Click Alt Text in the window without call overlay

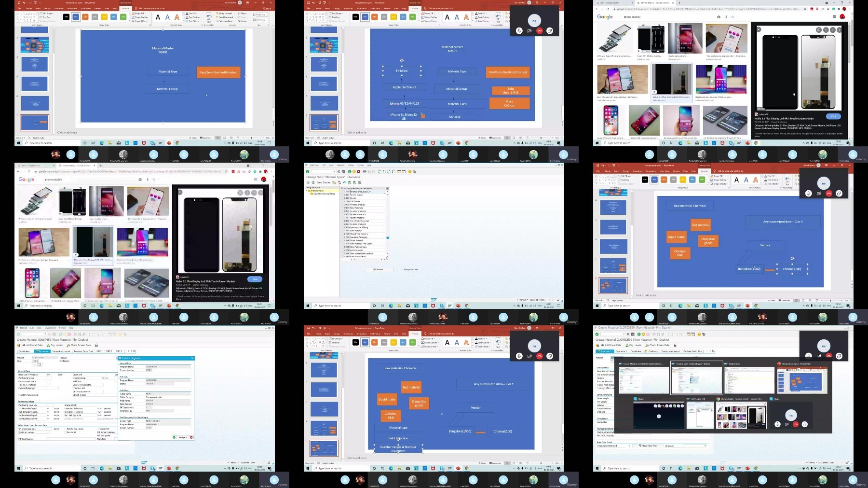coord(208,18)
